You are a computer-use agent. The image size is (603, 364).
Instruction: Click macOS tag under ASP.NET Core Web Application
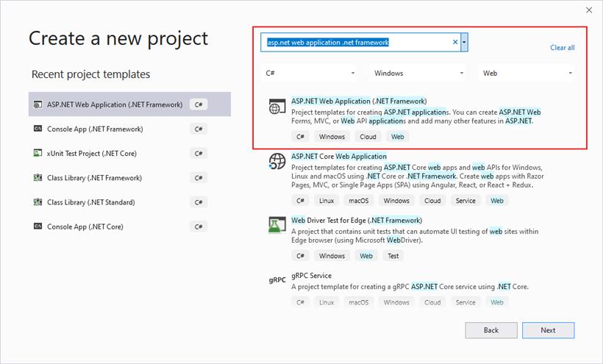(359, 201)
